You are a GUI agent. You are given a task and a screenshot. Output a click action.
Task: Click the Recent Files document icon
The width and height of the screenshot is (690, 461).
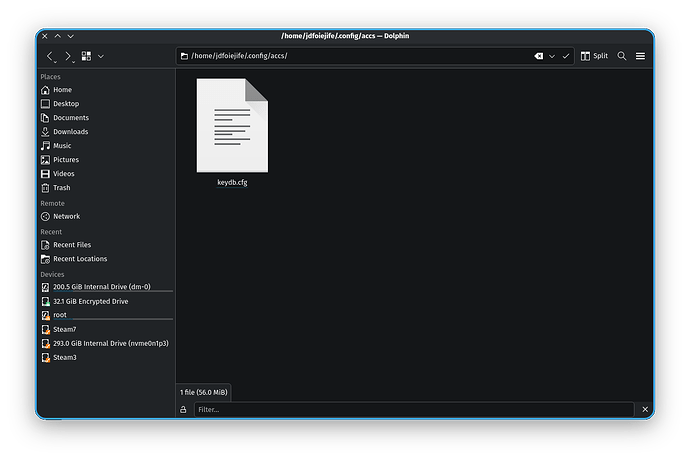click(x=45, y=245)
